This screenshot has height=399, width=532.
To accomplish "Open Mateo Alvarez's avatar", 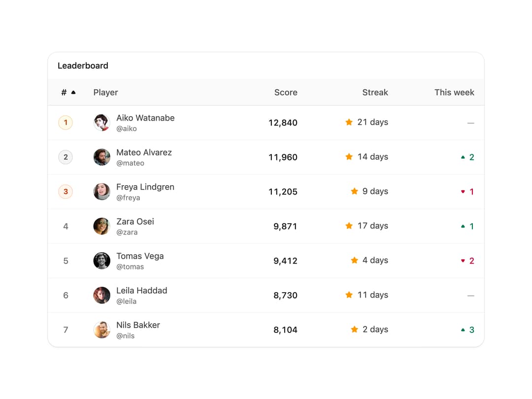I will click(x=102, y=157).
